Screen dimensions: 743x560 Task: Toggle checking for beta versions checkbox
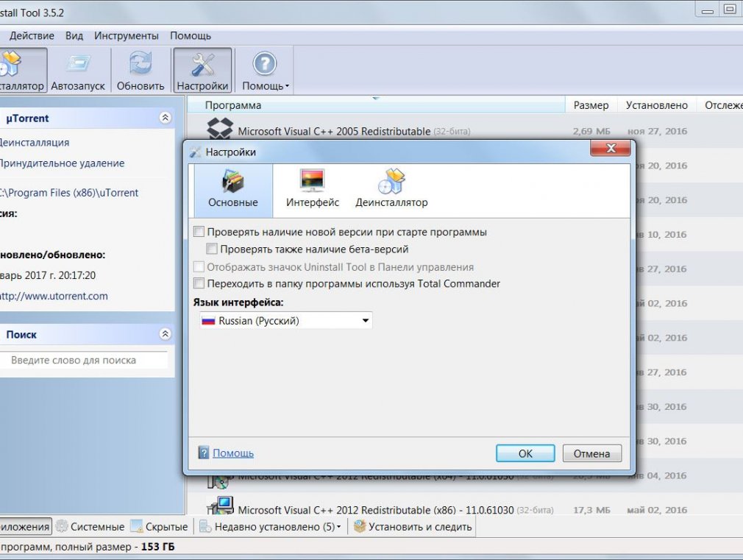pyautogui.click(x=212, y=249)
